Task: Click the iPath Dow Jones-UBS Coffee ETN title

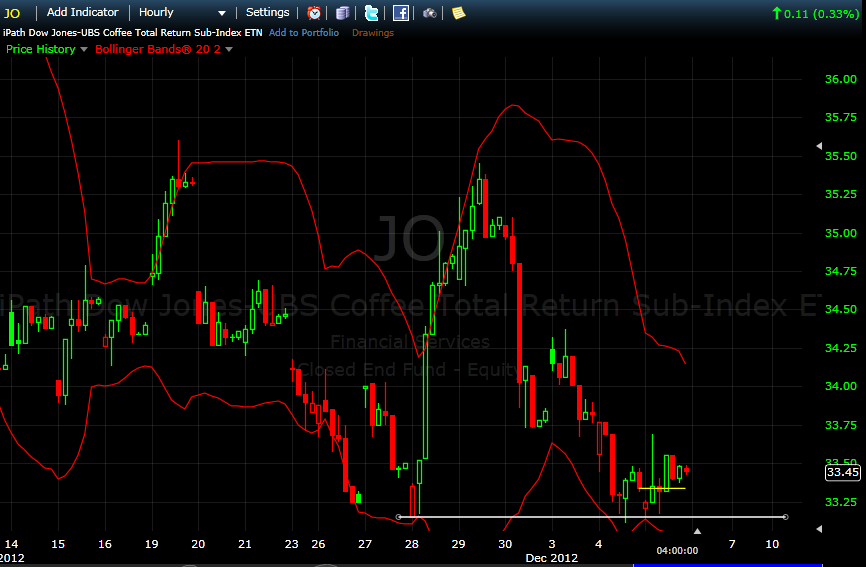Action: click(133, 33)
